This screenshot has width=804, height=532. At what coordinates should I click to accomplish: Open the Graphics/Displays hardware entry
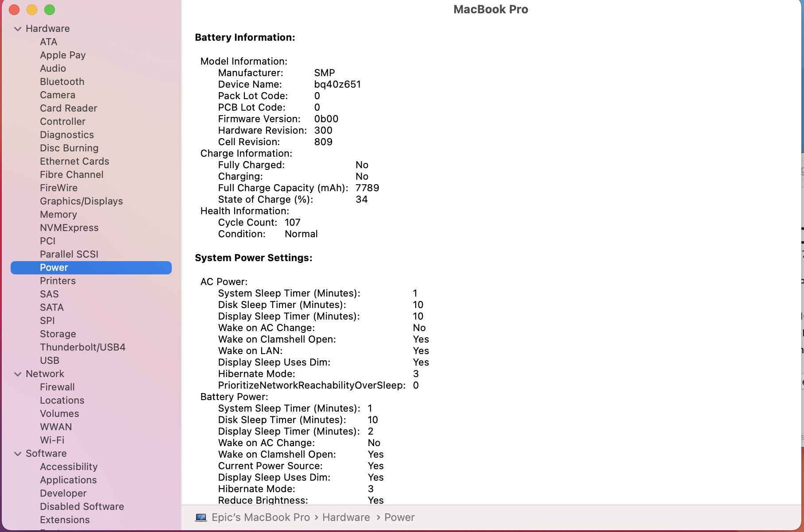(x=81, y=201)
